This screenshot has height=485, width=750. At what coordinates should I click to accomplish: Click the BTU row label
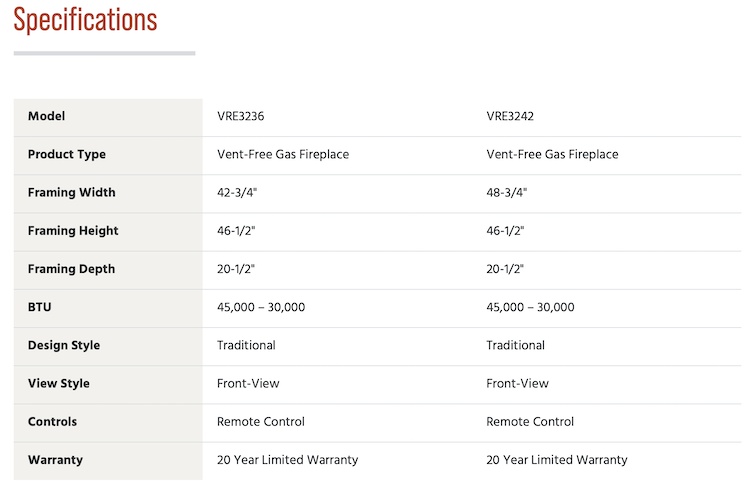pyautogui.click(x=40, y=307)
